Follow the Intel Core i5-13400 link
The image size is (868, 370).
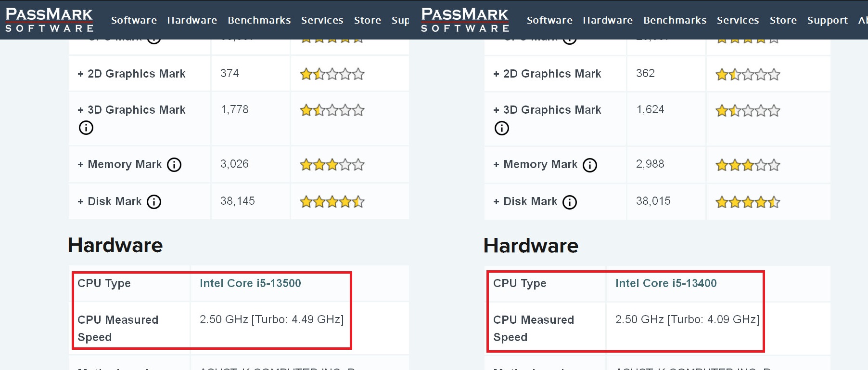(x=666, y=283)
